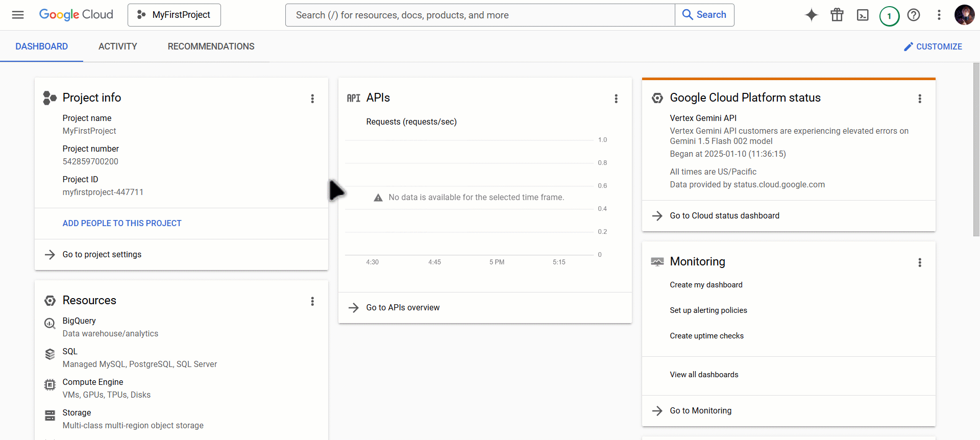
Task: Select project ID myfirstproject-447711 text
Action: pos(103,192)
